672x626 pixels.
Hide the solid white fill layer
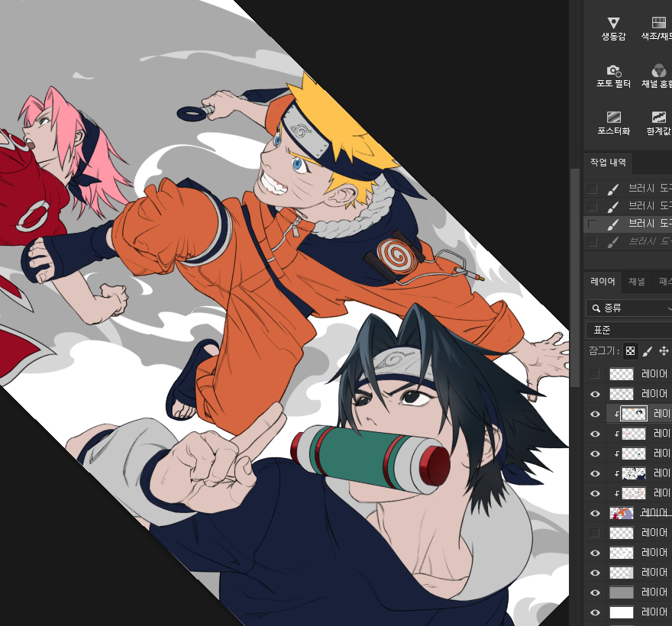(x=595, y=612)
